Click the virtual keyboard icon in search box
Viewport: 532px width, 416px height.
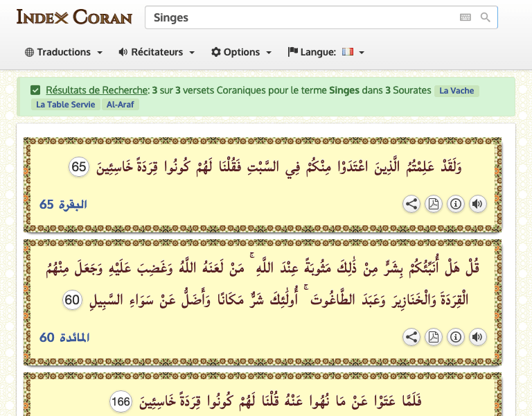465,17
